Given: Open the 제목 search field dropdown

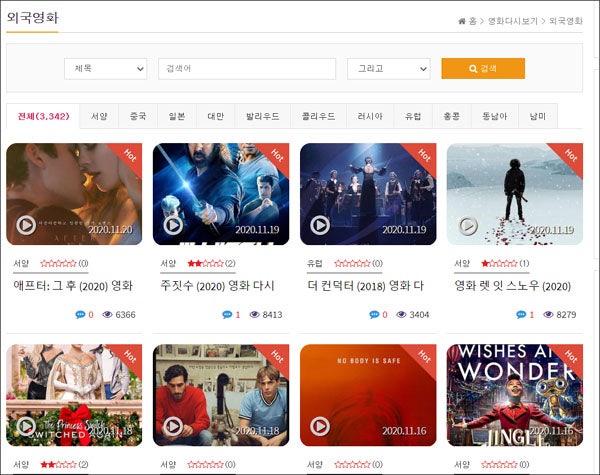Looking at the screenshot, I should (106, 69).
